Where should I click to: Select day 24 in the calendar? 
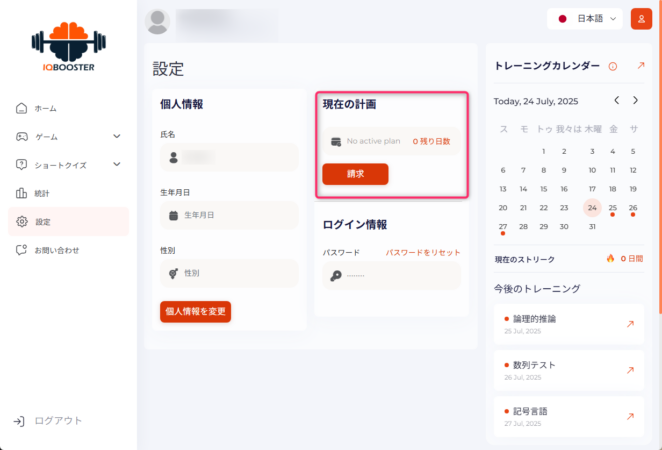(x=592, y=208)
